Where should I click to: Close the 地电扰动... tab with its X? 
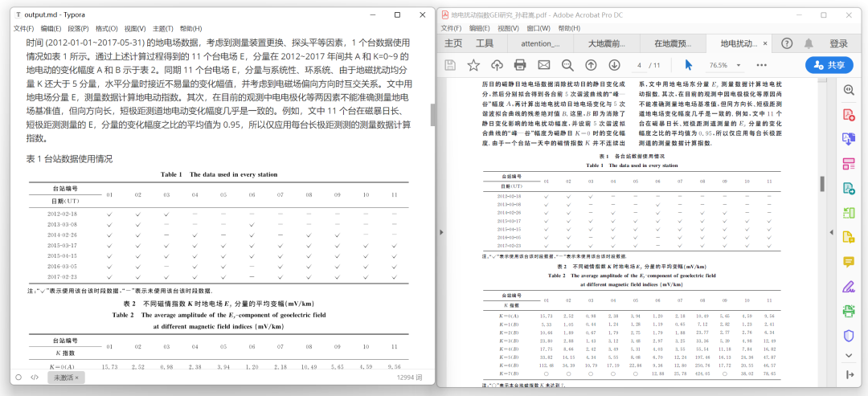pos(765,43)
